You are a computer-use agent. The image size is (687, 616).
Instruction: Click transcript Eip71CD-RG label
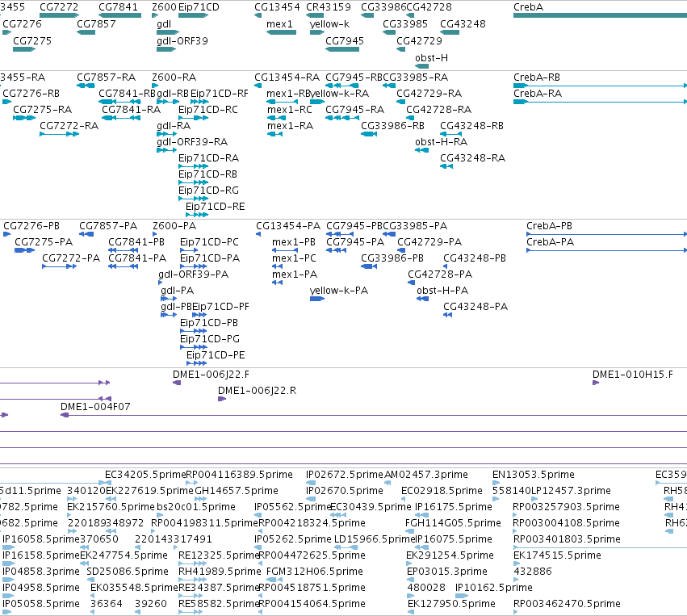pyautogui.click(x=208, y=191)
